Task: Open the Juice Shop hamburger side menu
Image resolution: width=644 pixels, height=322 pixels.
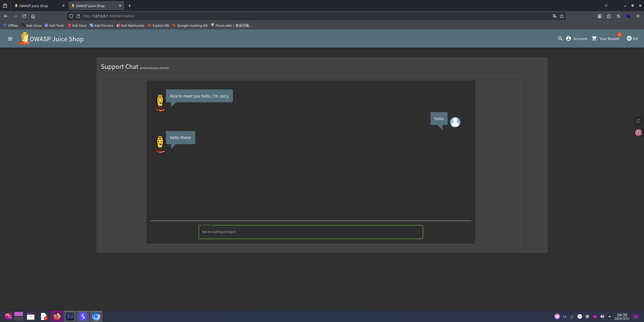Action: pyautogui.click(x=10, y=39)
